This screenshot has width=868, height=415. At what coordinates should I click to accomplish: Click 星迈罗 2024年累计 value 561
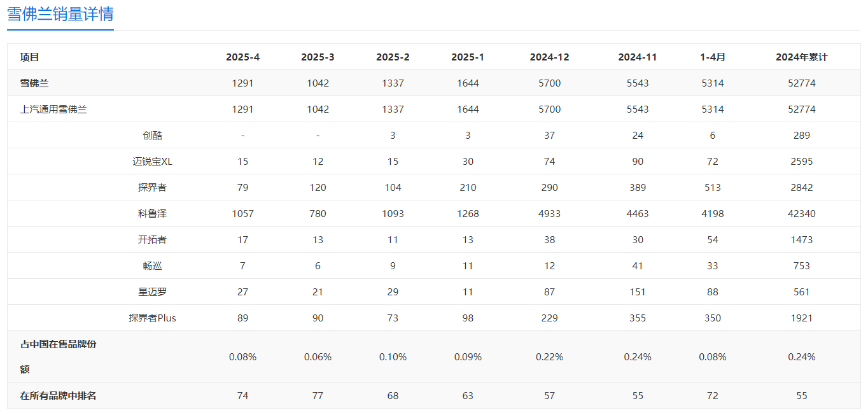[x=802, y=292]
